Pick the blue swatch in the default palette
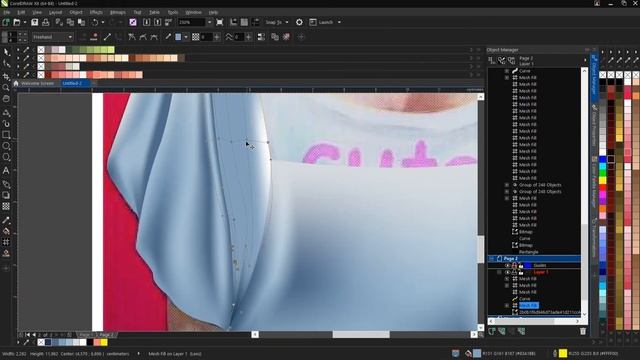The height and width of the screenshot is (360, 640). coord(603,159)
